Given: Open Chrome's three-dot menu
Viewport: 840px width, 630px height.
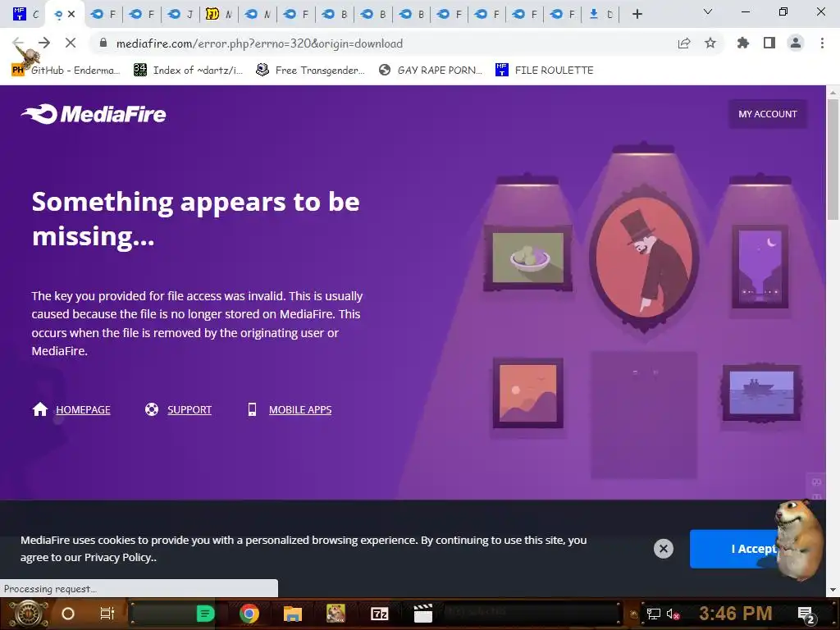Looking at the screenshot, I should tap(822, 43).
